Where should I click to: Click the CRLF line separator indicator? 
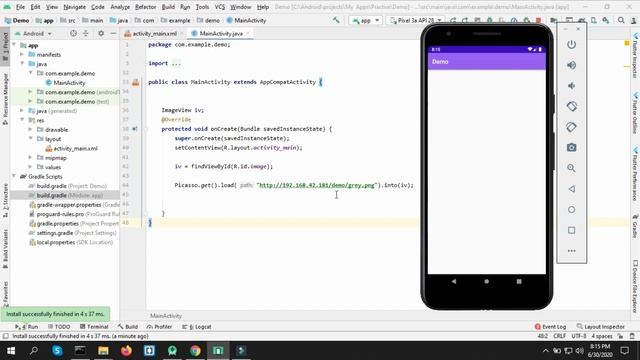click(x=559, y=336)
